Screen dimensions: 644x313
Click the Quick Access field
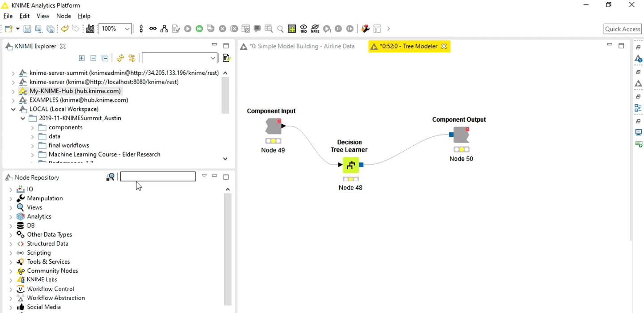pos(623,29)
